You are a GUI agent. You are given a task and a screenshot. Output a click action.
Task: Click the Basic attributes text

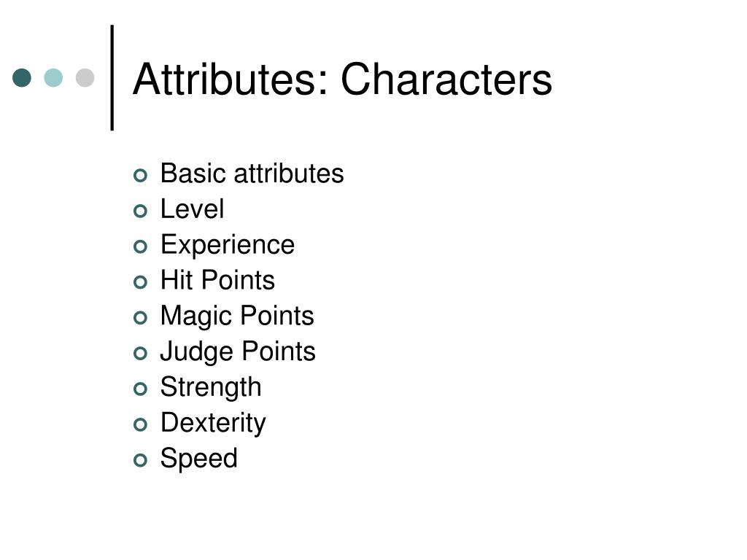click(252, 173)
